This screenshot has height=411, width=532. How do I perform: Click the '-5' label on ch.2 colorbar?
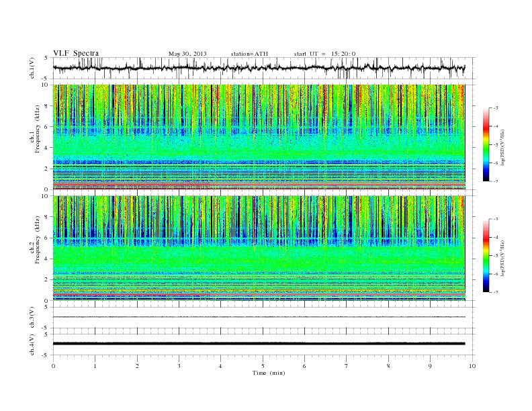click(x=495, y=256)
